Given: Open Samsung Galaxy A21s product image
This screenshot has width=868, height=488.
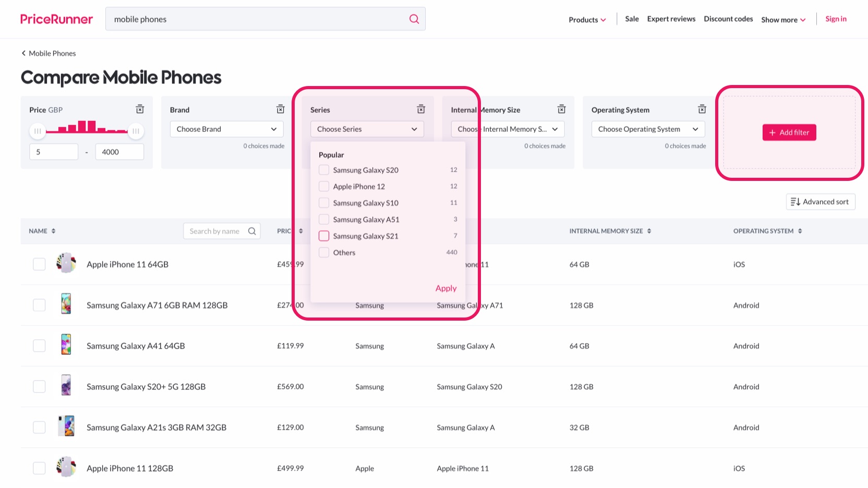Looking at the screenshot, I should (66, 426).
